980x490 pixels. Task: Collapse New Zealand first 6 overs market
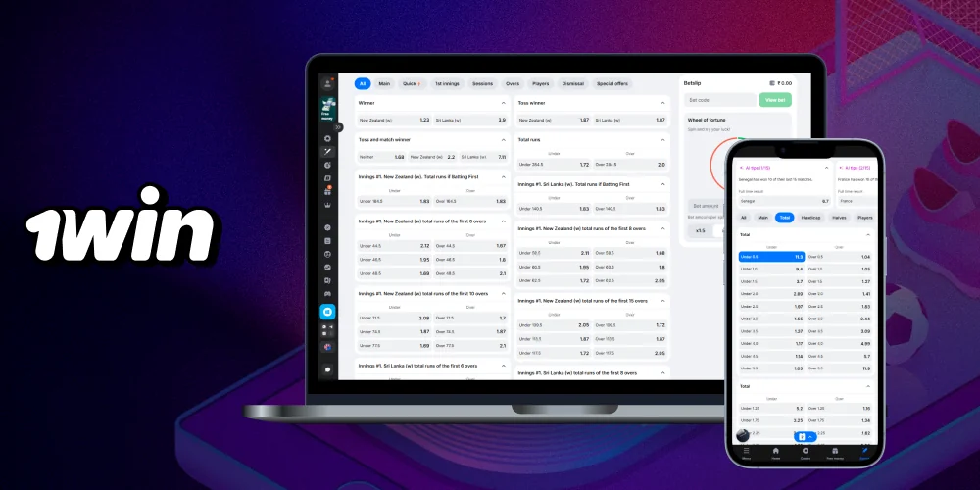[503, 221]
